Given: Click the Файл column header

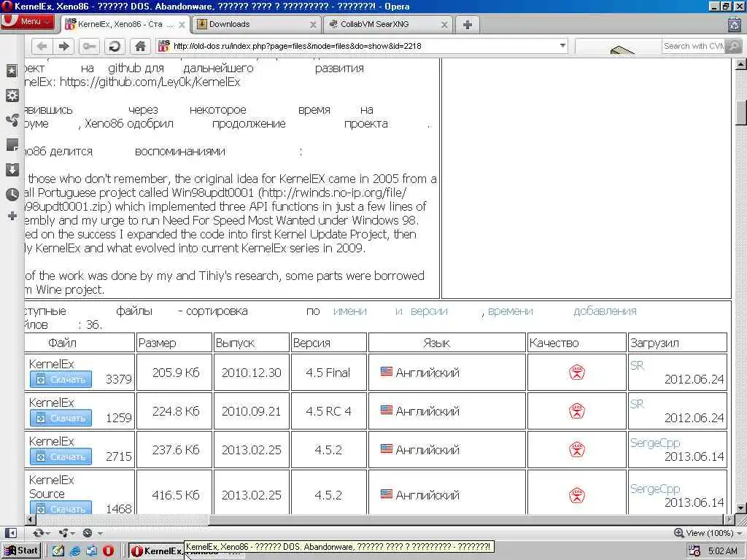Looking at the screenshot, I should (62, 343).
